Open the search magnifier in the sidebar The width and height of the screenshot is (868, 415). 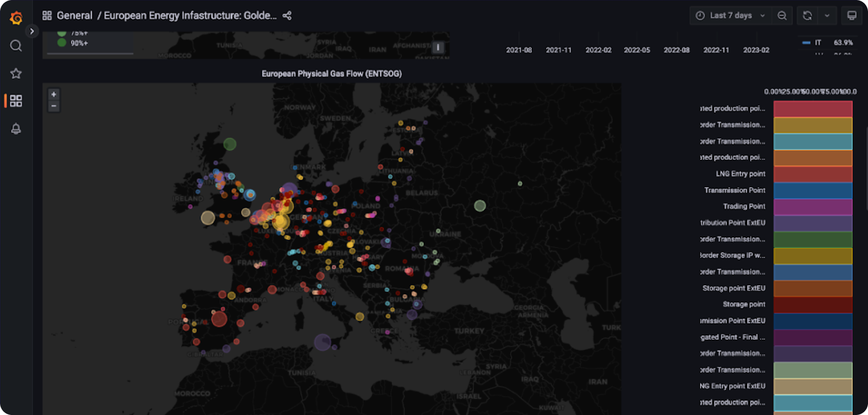click(16, 46)
